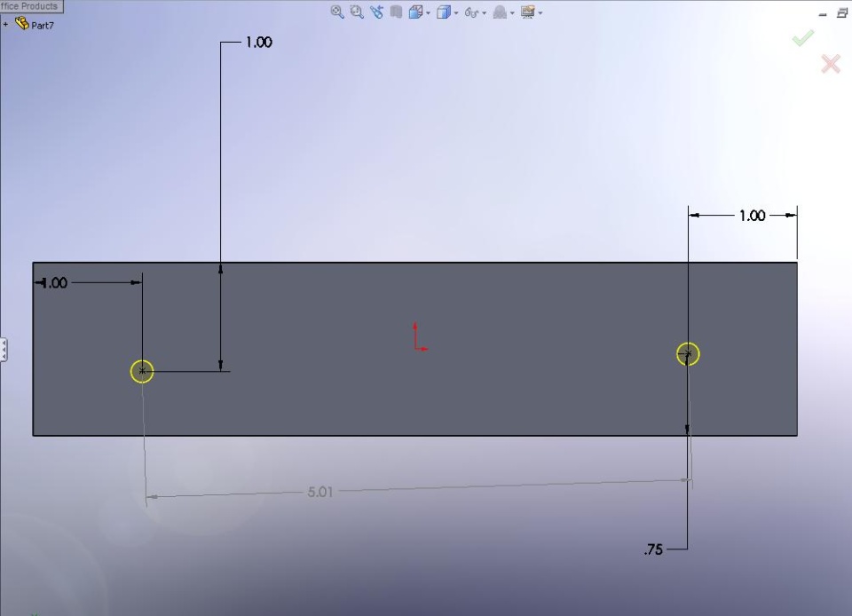Select the left 1.00 horizontal dimension
The width and height of the screenshot is (852, 616).
[54, 283]
